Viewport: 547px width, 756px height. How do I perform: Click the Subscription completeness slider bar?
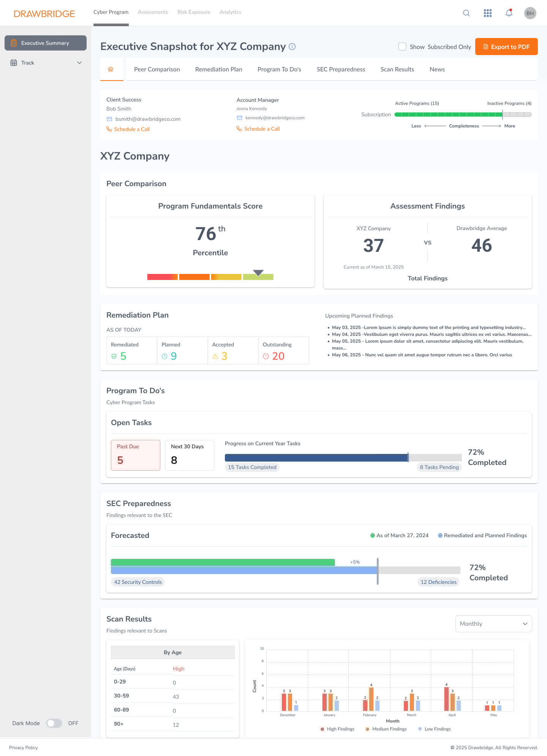[x=463, y=115]
